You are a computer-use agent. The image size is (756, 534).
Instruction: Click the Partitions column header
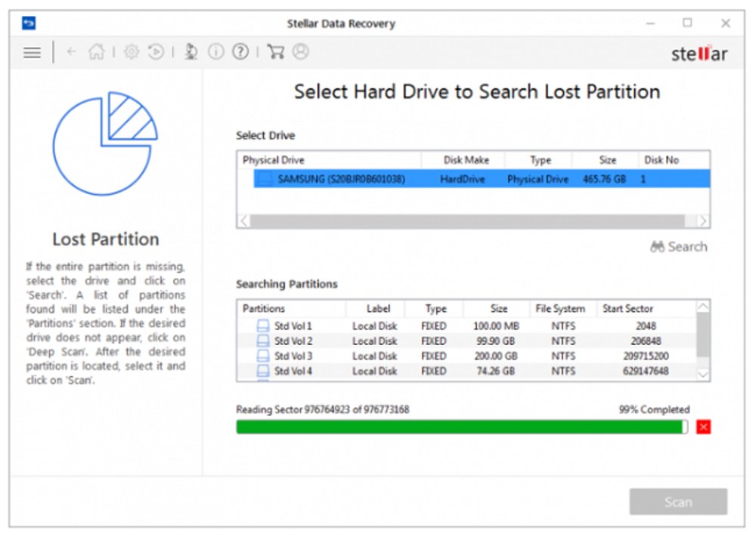tap(292, 308)
